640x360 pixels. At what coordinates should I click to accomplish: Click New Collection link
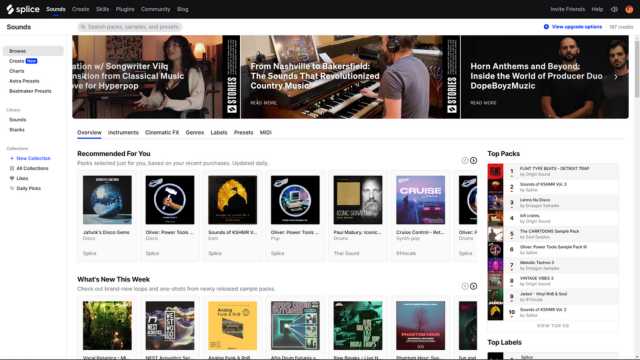[33, 158]
